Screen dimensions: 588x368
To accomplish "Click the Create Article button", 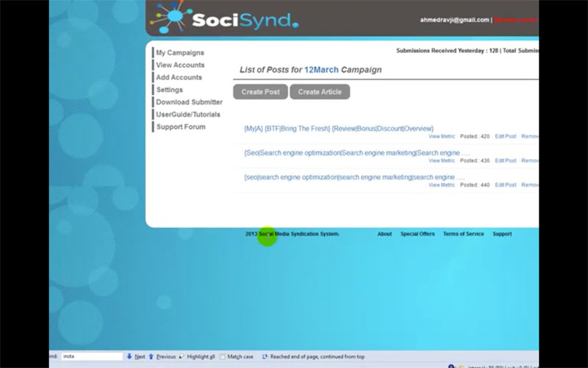I will click(320, 92).
